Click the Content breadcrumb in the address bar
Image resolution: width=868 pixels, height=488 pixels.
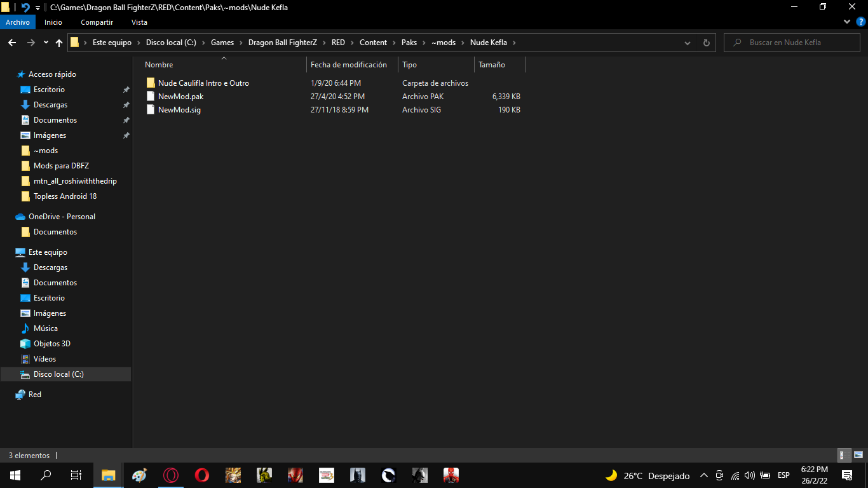coord(373,43)
